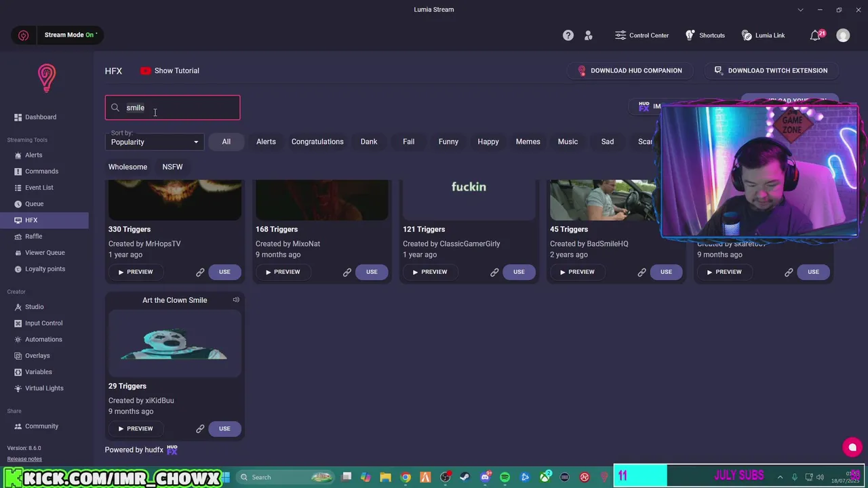Open the Release notes link
Viewport: 868px width, 488px height.
tap(24, 459)
